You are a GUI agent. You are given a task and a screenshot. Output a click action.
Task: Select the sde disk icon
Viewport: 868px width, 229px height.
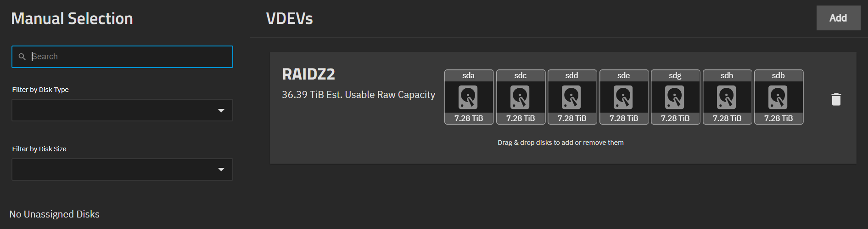coord(623,97)
